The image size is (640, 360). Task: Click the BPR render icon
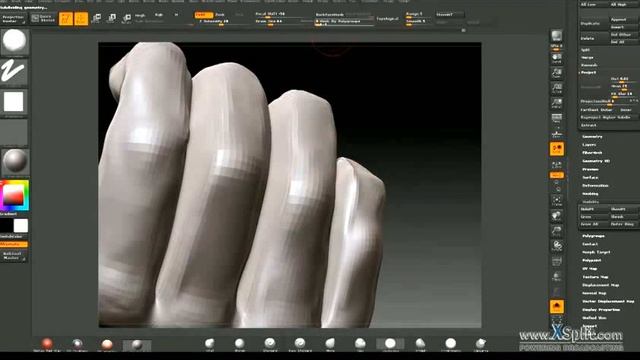coord(557,36)
